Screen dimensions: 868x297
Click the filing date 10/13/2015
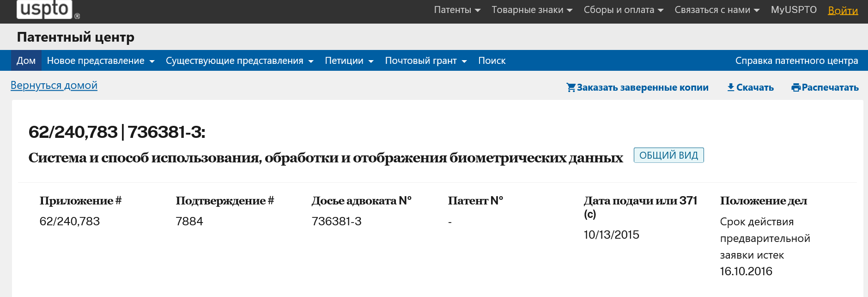coord(611,235)
